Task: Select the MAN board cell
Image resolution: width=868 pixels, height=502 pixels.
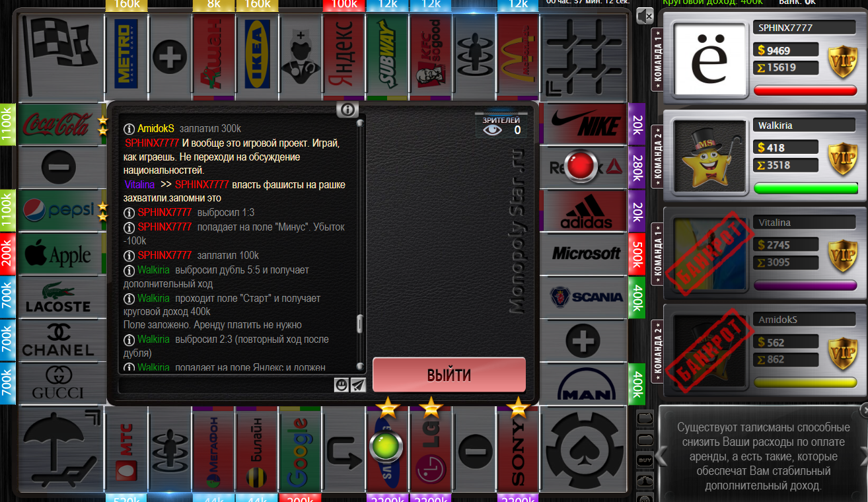Action: (584, 384)
